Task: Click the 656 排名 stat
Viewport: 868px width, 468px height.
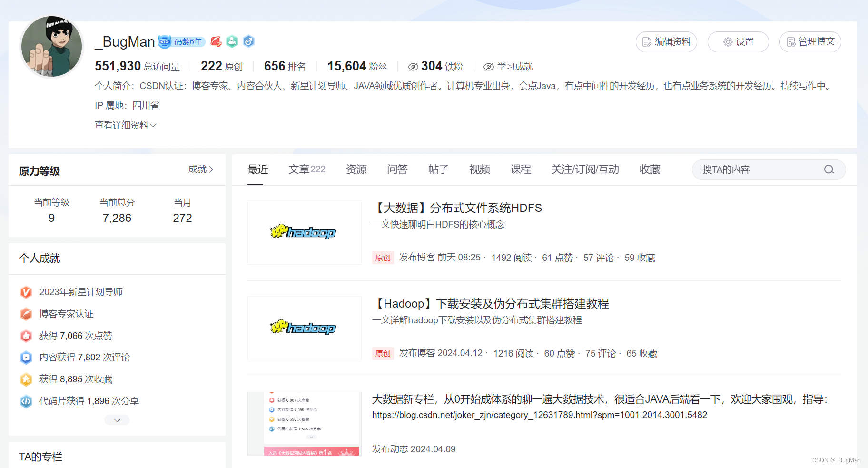Action: click(x=285, y=66)
